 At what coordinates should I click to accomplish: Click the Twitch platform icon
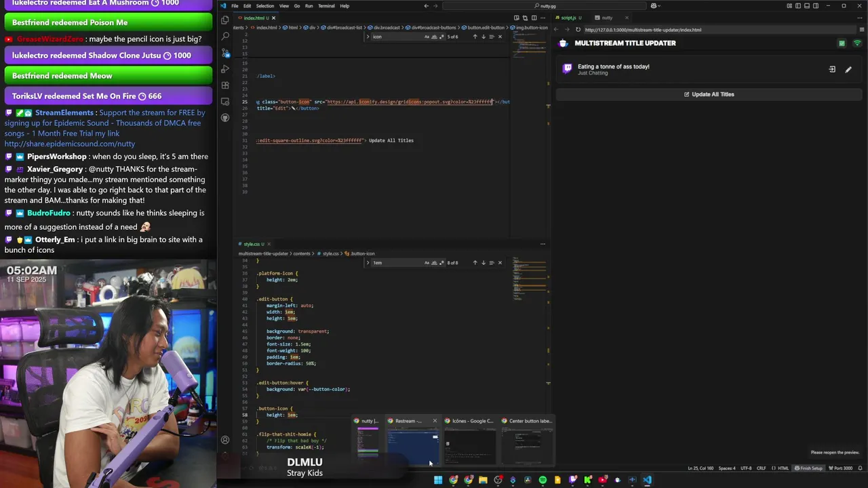tap(567, 68)
